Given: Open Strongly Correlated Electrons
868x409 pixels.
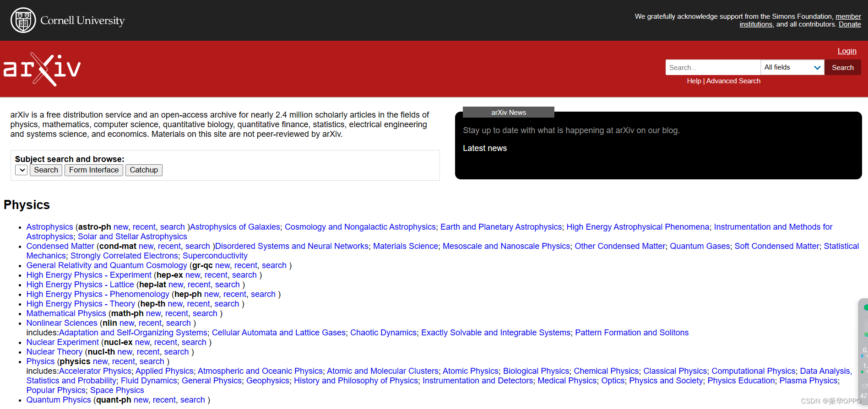Looking at the screenshot, I should 124,256.
